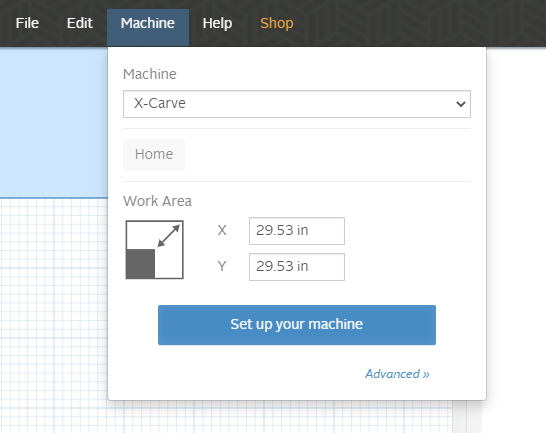
Task: Click the Work Area section label
Action: [x=157, y=201]
